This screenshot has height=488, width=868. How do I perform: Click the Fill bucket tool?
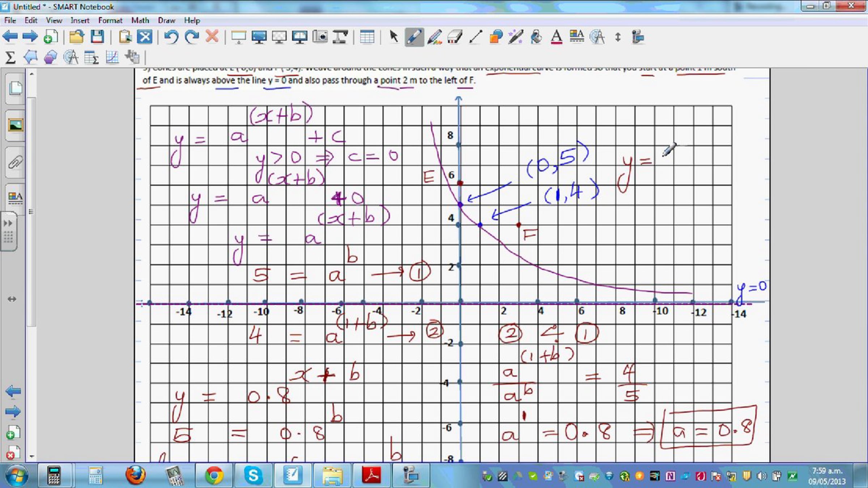click(536, 37)
